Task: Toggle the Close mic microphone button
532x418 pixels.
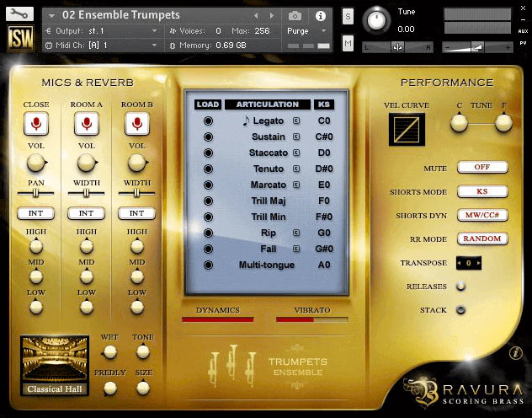Action: (36, 124)
